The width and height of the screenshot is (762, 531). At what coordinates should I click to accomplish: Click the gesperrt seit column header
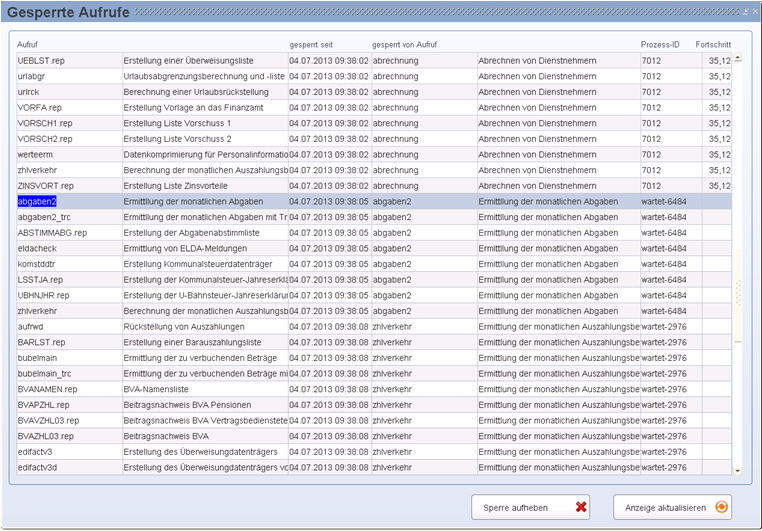[x=311, y=45]
